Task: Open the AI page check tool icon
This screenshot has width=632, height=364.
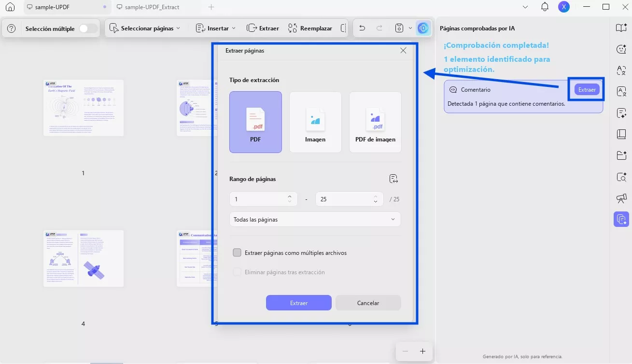Action: pyautogui.click(x=423, y=28)
